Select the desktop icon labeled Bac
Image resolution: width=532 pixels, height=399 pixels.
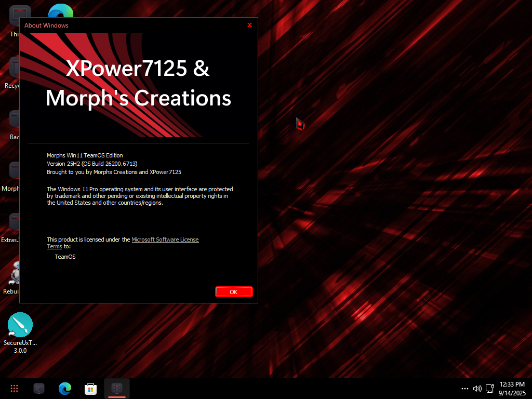[15, 120]
